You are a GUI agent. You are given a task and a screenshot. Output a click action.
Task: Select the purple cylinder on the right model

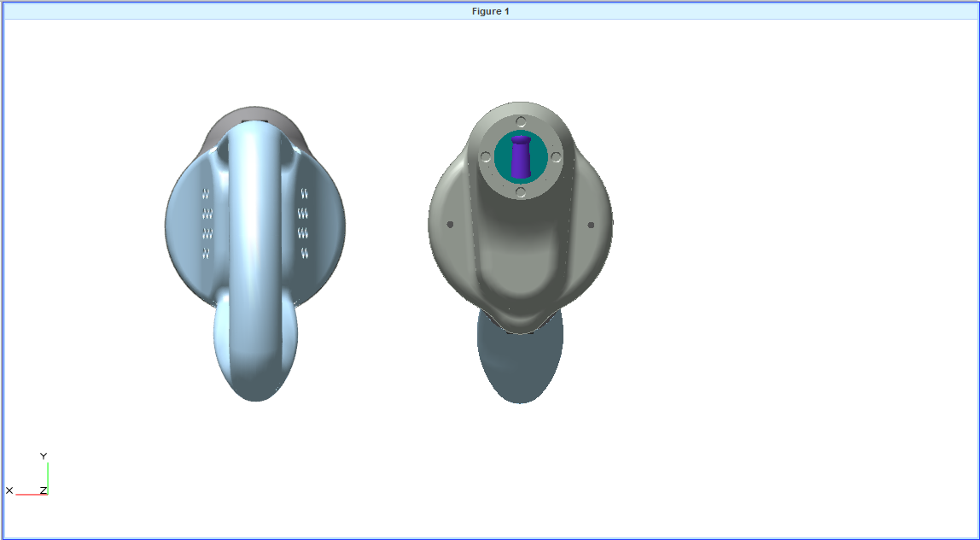(x=521, y=158)
